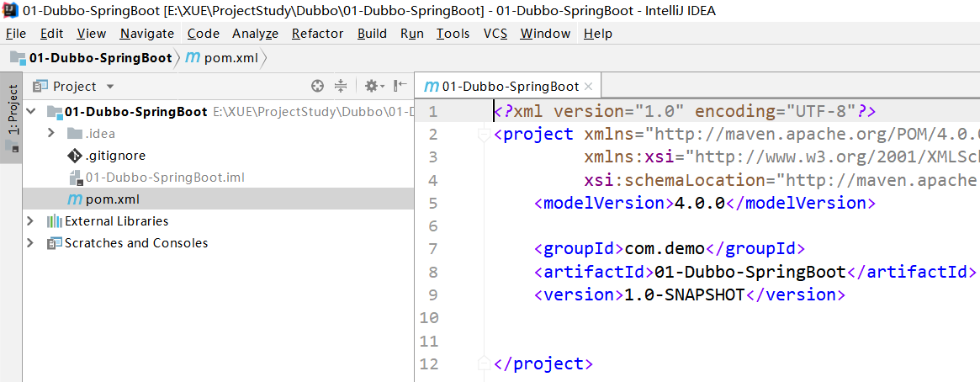
Task: Open the Analyze menu
Action: 255,33
